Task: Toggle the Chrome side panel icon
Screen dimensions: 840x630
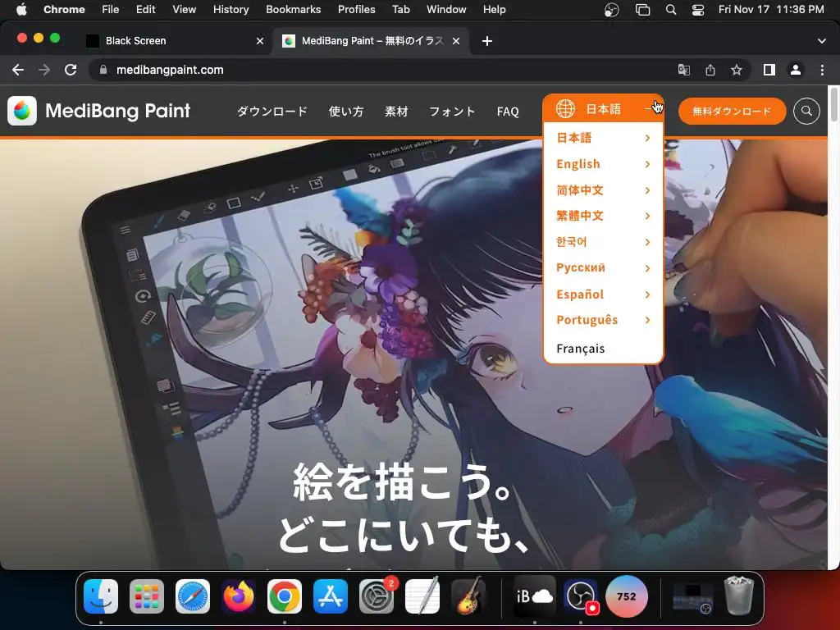Action: point(769,70)
